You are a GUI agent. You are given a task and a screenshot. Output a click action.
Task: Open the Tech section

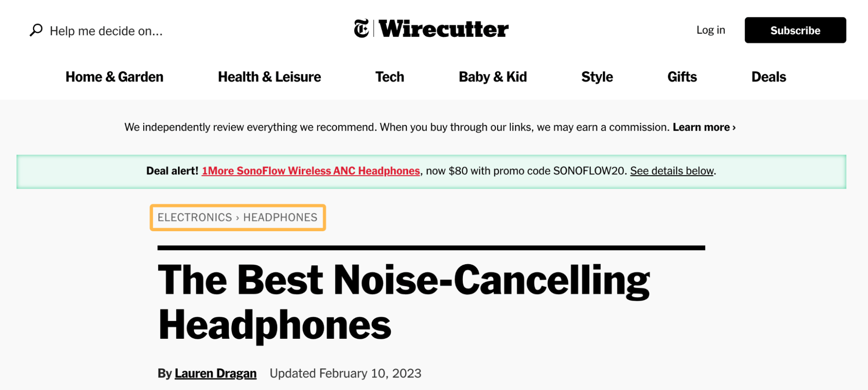[x=389, y=77]
